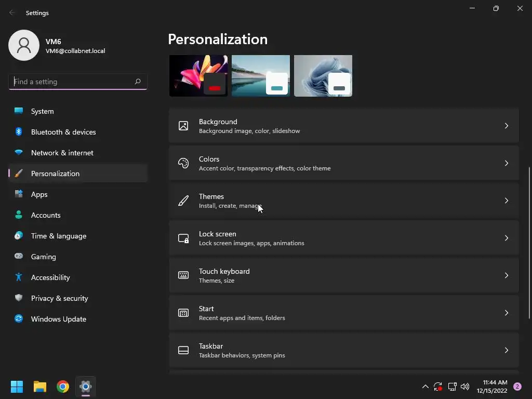Click the Gaming controller icon in sidebar
The width and height of the screenshot is (532, 399).
coord(19,256)
